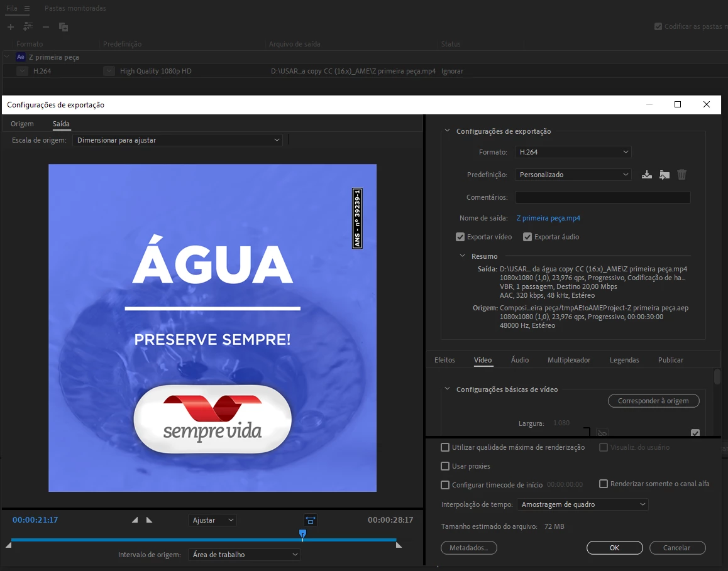
Task: Click the High Quality 1080p HD preset text
Action: tap(155, 71)
